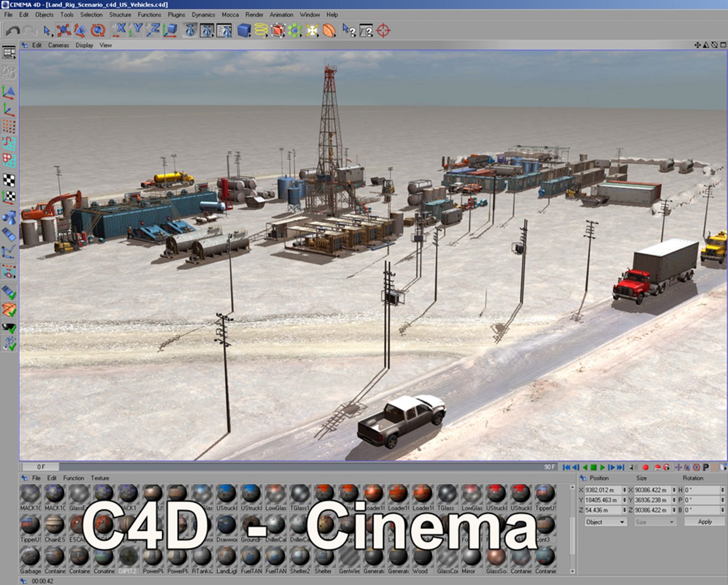Select the Object Axis tool in sidebar
728x585 pixels.
pos(9,110)
